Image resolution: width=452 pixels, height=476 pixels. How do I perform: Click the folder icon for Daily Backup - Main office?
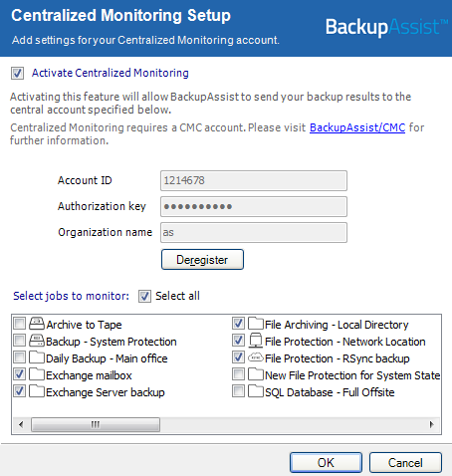tap(37, 357)
